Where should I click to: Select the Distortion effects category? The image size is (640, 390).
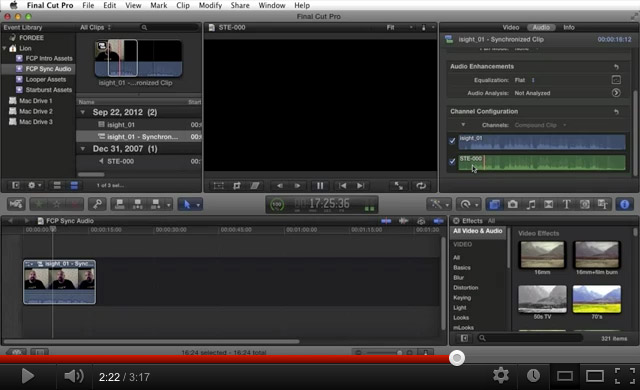pos(465,288)
